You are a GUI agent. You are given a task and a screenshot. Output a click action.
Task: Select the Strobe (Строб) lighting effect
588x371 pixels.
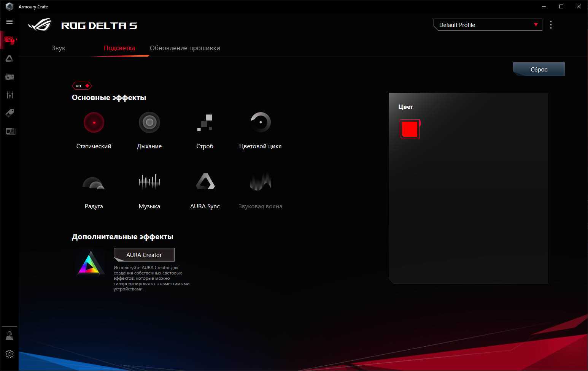coord(205,123)
